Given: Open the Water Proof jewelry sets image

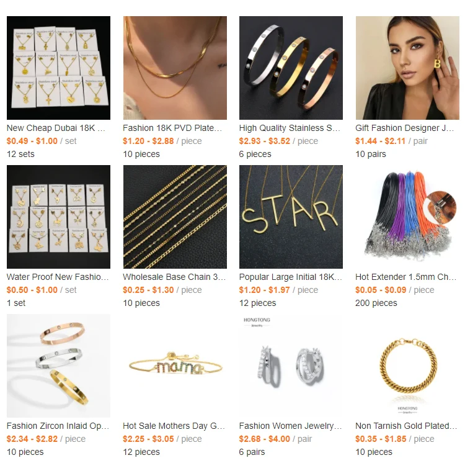Looking at the screenshot, I should pos(58,217).
